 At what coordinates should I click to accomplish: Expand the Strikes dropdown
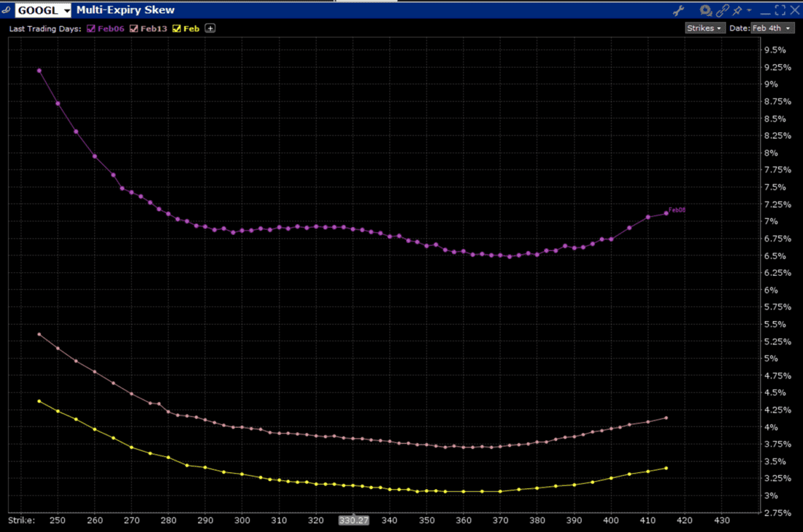coord(704,28)
